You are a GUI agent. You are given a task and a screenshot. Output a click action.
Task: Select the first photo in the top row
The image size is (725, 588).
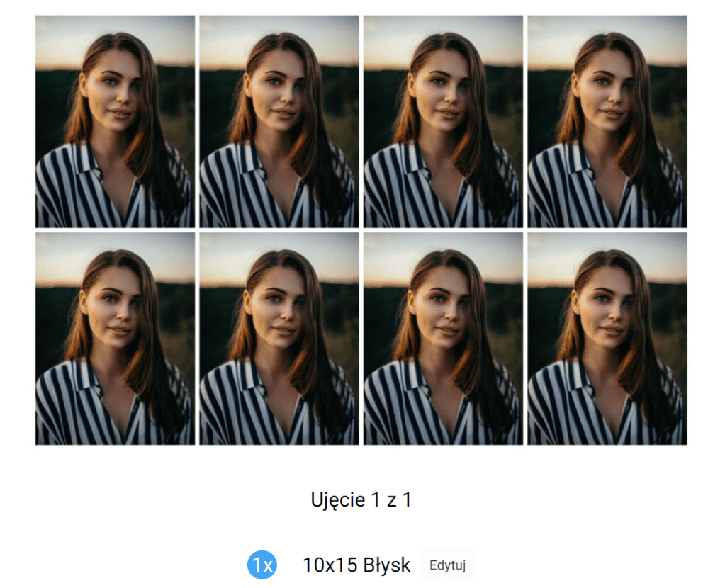tap(115, 121)
